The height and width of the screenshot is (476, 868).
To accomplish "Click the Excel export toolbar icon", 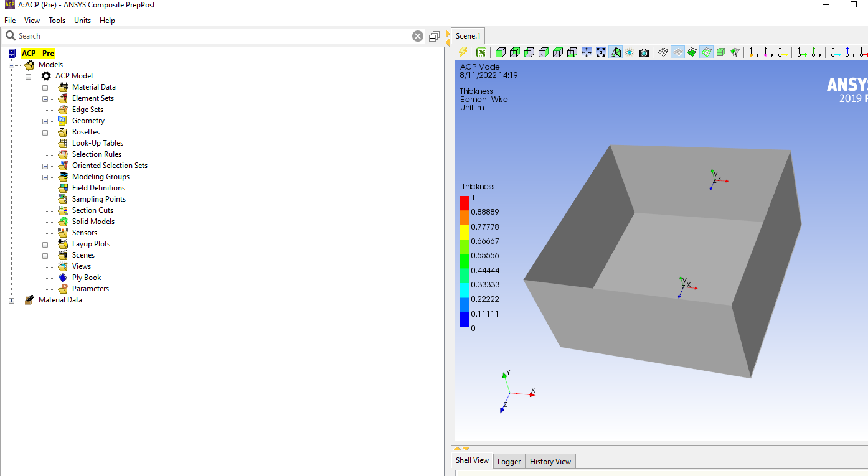I will tap(481, 52).
